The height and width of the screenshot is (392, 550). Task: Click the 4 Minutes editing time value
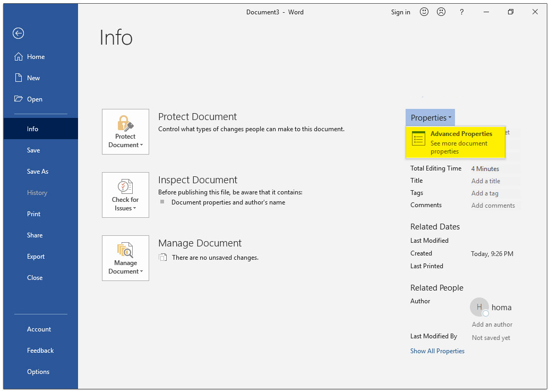pyautogui.click(x=485, y=169)
